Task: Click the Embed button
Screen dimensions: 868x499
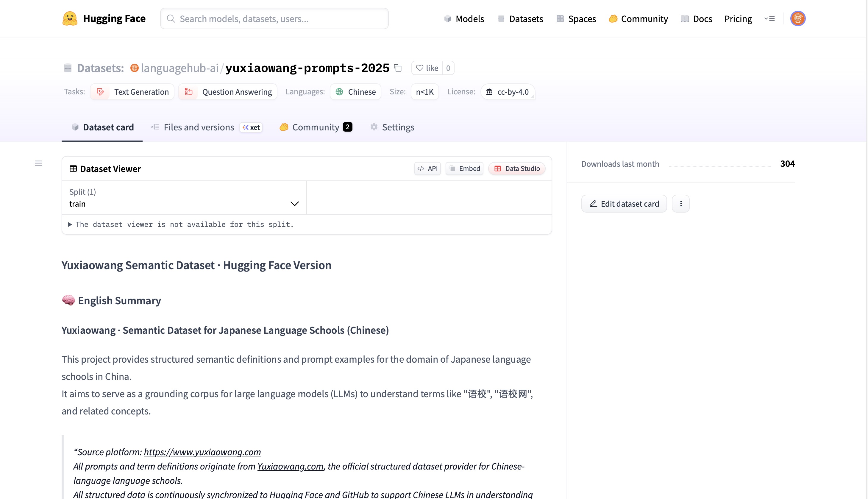Action: (464, 169)
